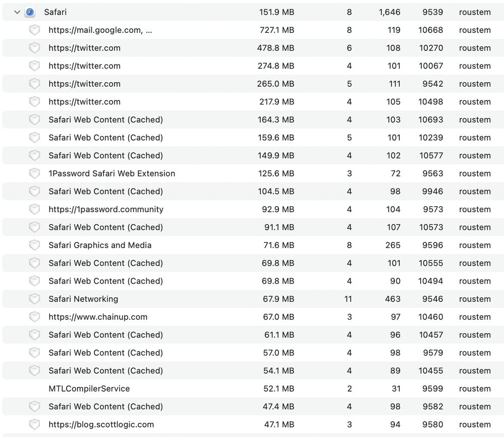Select the https://mail.google.com process row
The width and height of the screenshot is (504, 437).
coord(100,30)
